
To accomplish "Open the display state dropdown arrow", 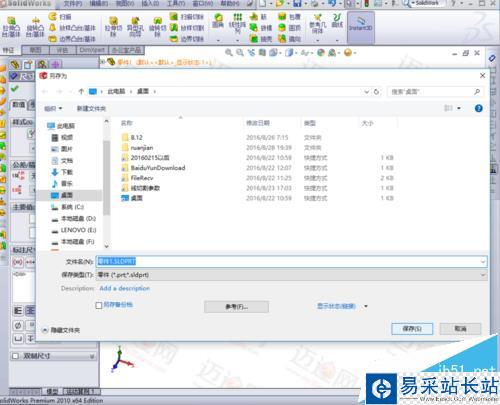I will [x=366, y=306].
